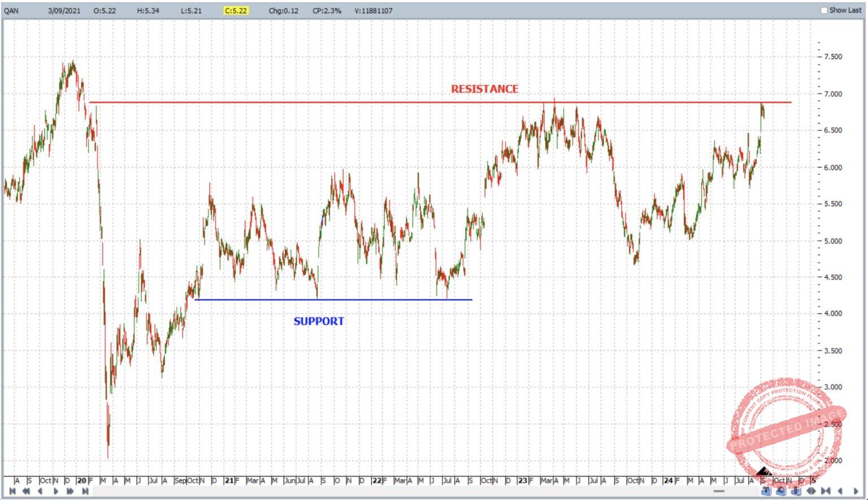
Task: Click the CP:2.3% percent change value
Action: click(x=327, y=10)
